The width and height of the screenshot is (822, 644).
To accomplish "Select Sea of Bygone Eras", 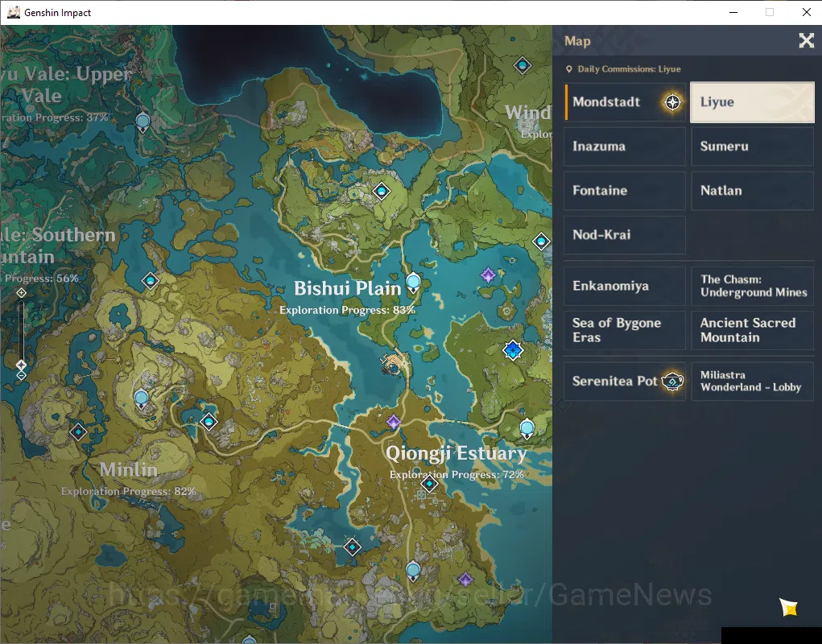I will pos(625,330).
